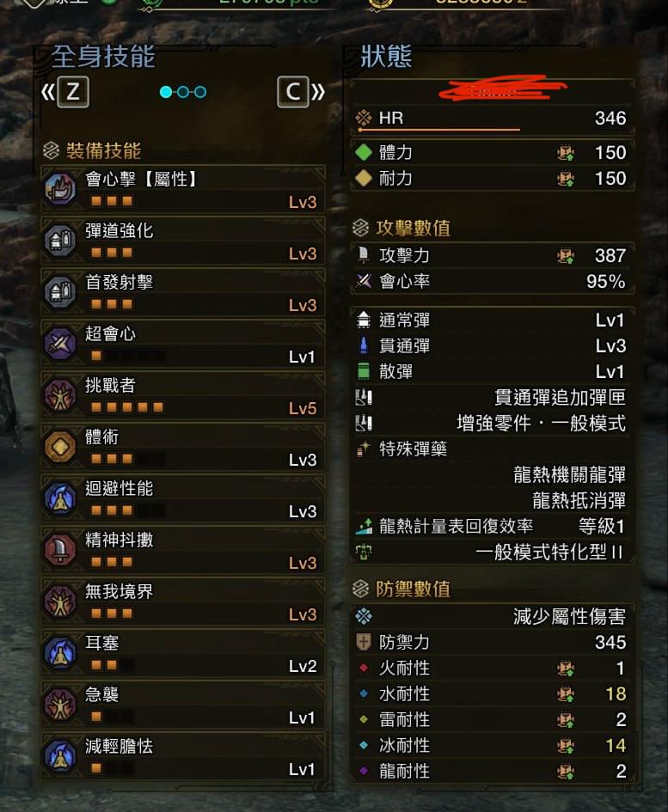Select the 精神抖擻 skill icon
668x812 pixels.
tap(60, 549)
